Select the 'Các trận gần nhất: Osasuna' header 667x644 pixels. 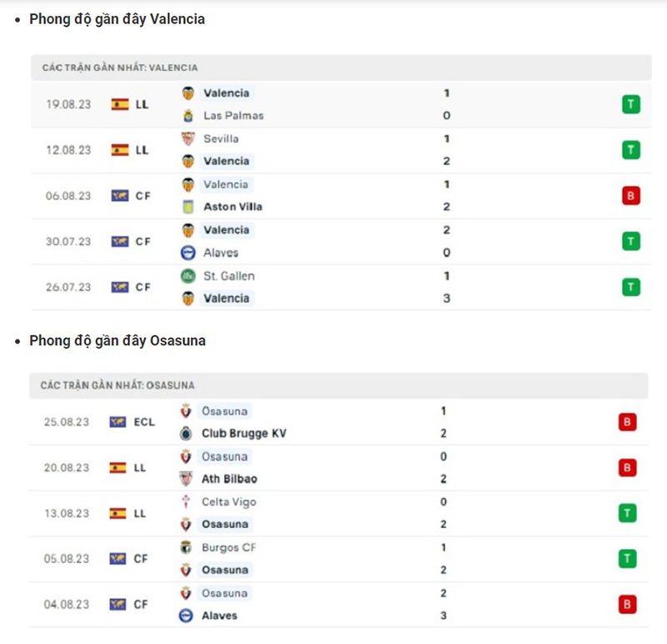pos(118,385)
